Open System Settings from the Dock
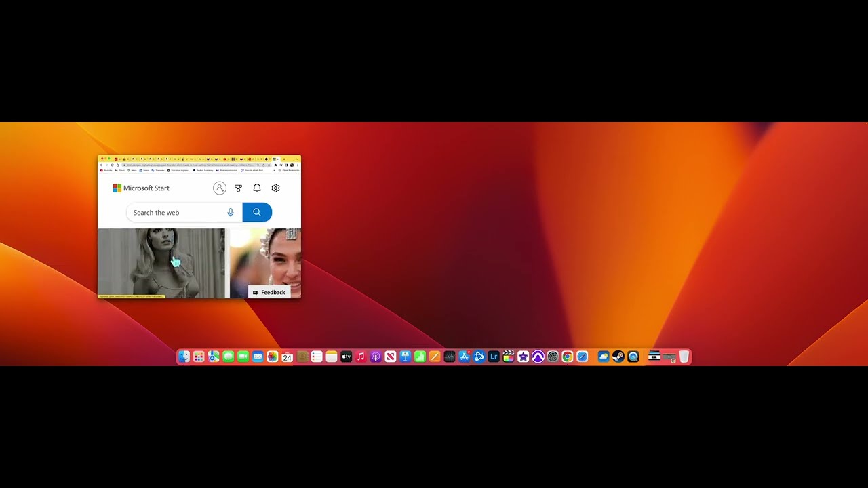The height and width of the screenshot is (488, 868). click(x=553, y=357)
